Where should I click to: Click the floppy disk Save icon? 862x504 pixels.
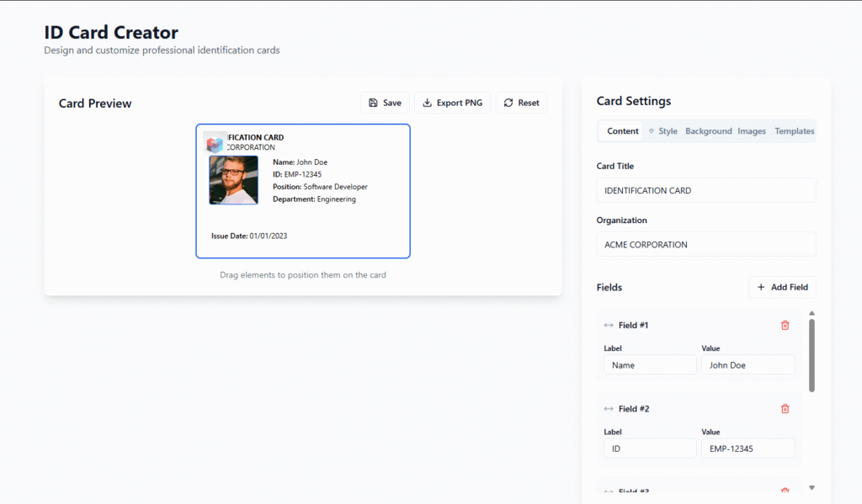pyautogui.click(x=373, y=103)
